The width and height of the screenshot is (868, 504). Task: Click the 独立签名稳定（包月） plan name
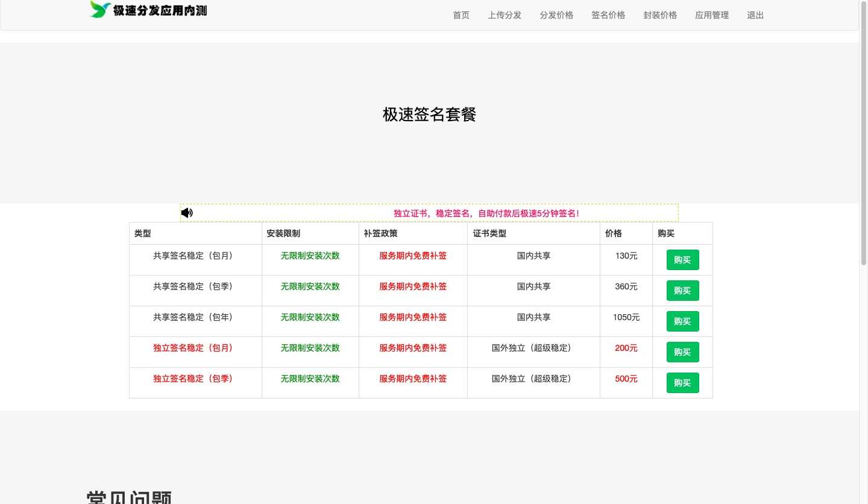(x=193, y=348)
